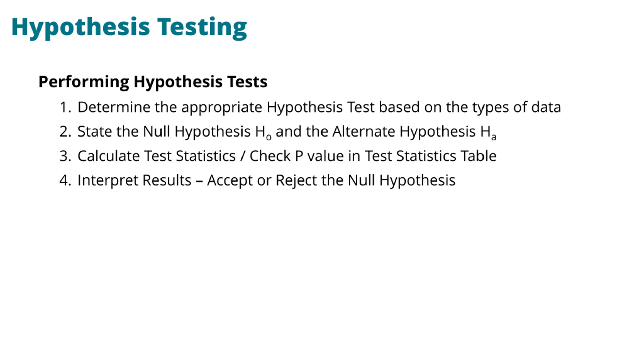This screenshot has width=644, height=362.
Task: Click the word "Calculate" in step three
Action: pos(108,156)
